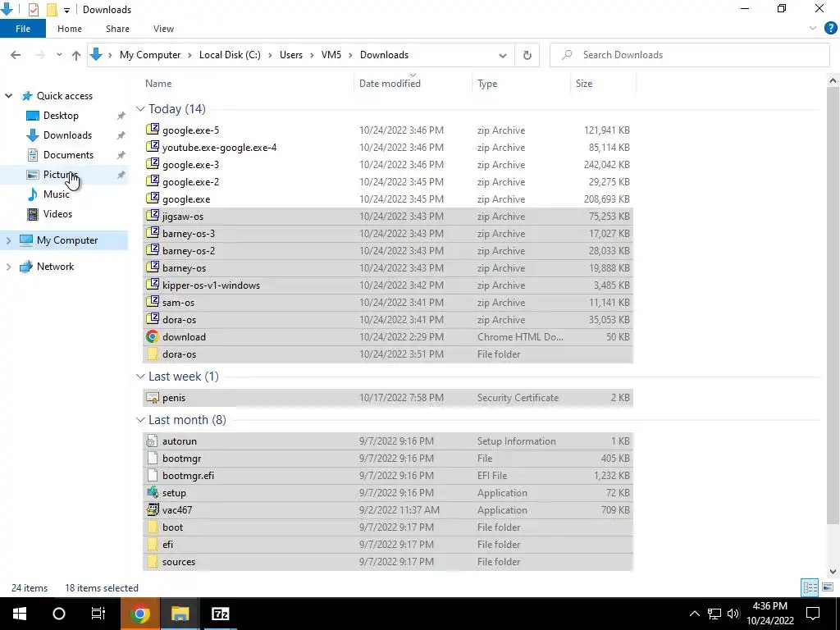Go up one folder level arrow
The image size is (840, 630).
click(x=76, y=55)
